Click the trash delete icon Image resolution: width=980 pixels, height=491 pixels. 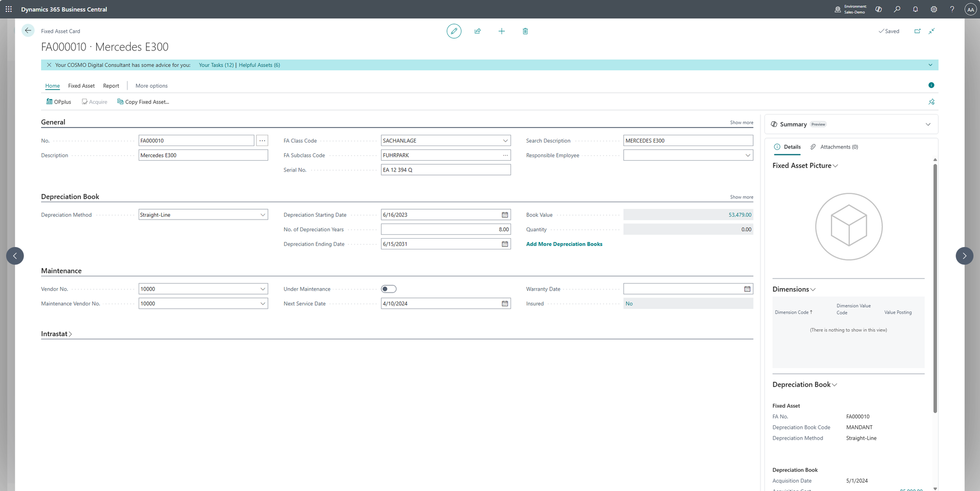pos(525,31)
